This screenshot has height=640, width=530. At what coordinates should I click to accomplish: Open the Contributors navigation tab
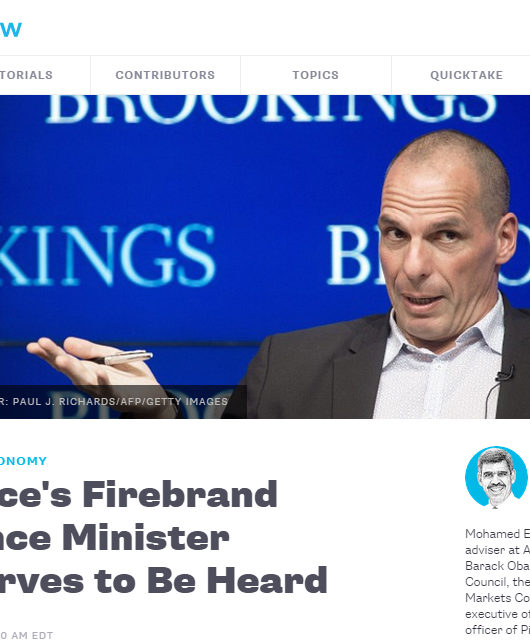pyautogui.click(x=165, y=75)
